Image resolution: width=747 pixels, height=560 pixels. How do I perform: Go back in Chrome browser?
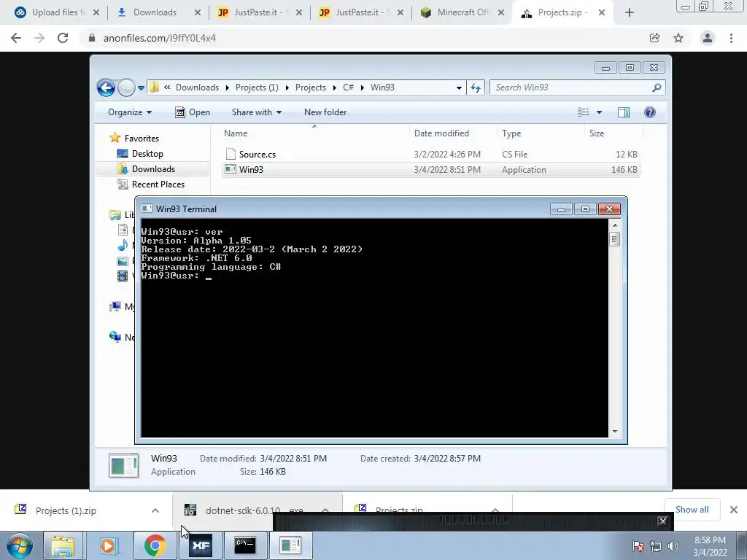(16, 38)
